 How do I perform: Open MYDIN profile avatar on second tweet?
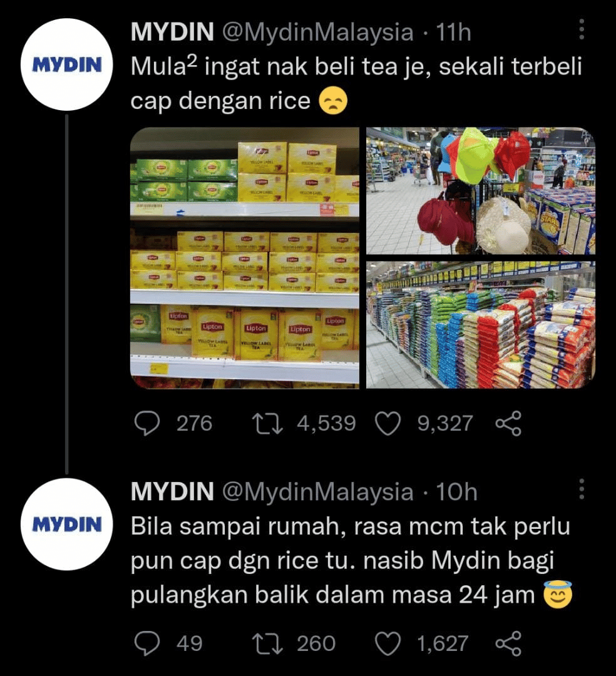67,525
